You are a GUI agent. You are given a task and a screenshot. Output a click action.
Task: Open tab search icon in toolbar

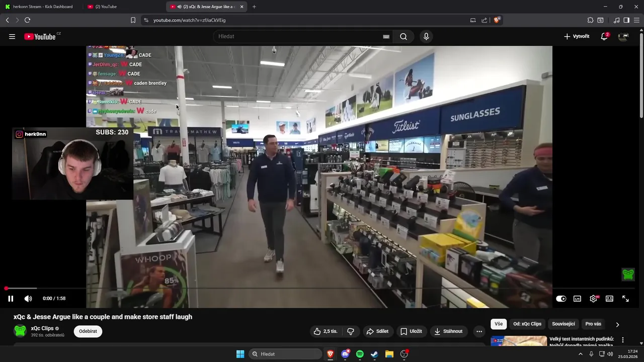[600, 20]
